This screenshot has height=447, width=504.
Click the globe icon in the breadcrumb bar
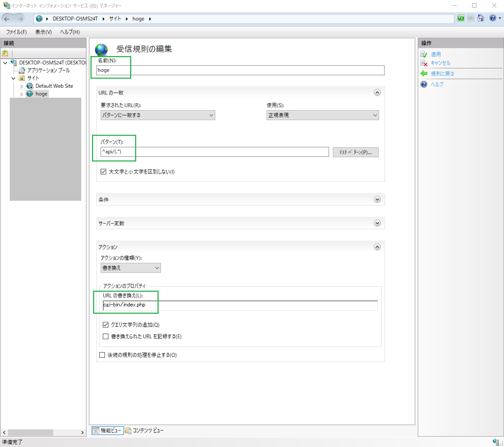39,18
